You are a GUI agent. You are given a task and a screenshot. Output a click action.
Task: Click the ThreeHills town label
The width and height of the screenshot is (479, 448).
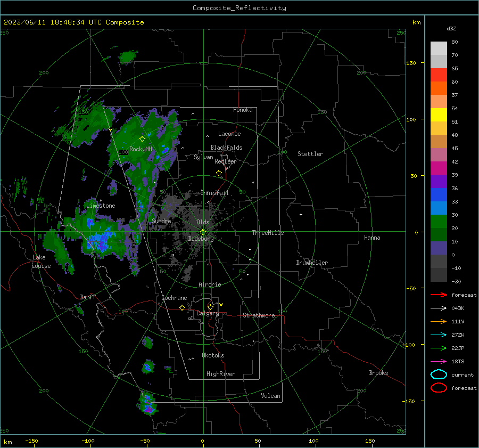[268, 233]
